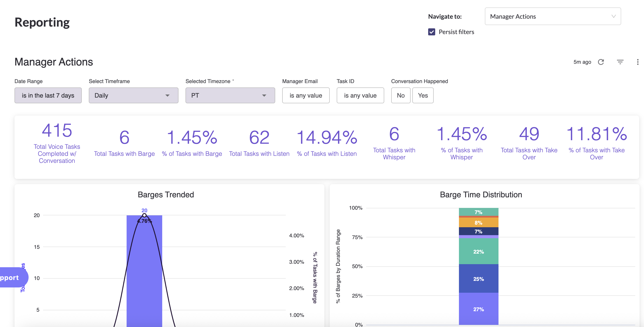Click the refresh dashboard icon

point(601,62)
